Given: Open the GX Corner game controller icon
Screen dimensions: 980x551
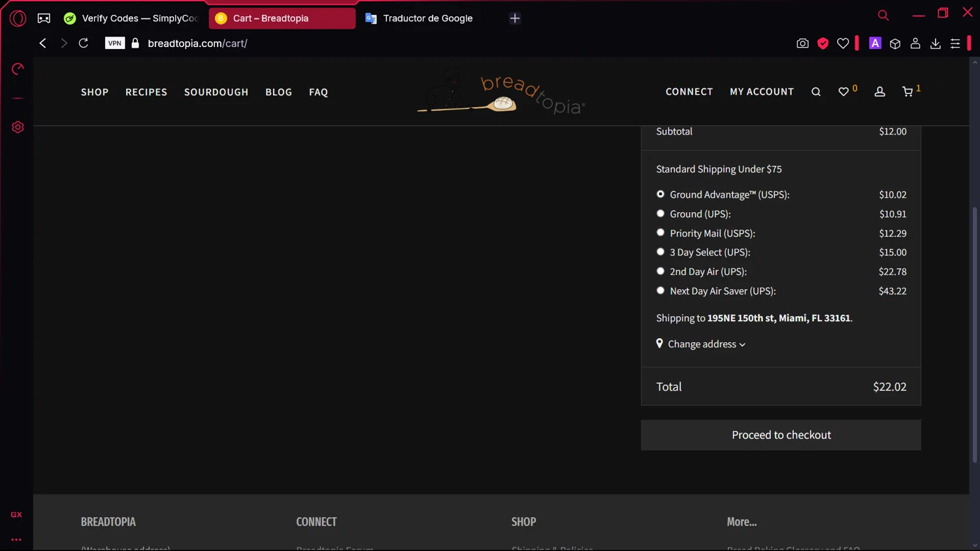Looking at the screenshot, I should (x=44, y=18).
